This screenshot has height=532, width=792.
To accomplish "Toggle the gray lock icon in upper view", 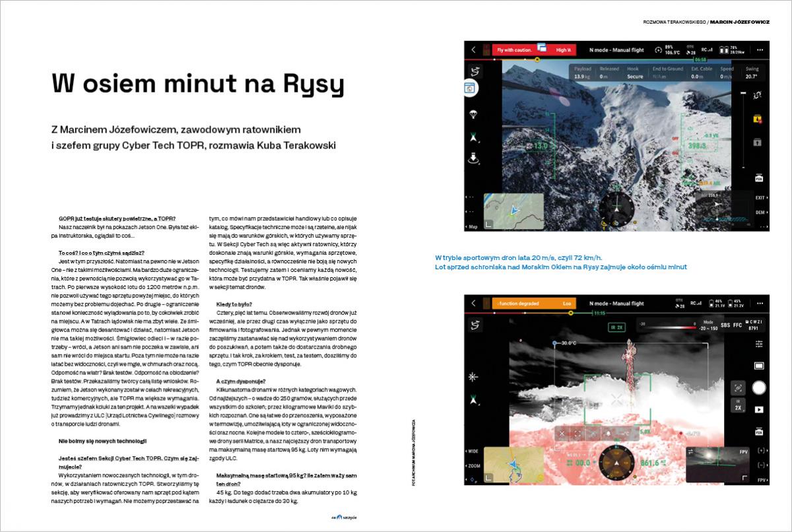I will coord(758,142).
